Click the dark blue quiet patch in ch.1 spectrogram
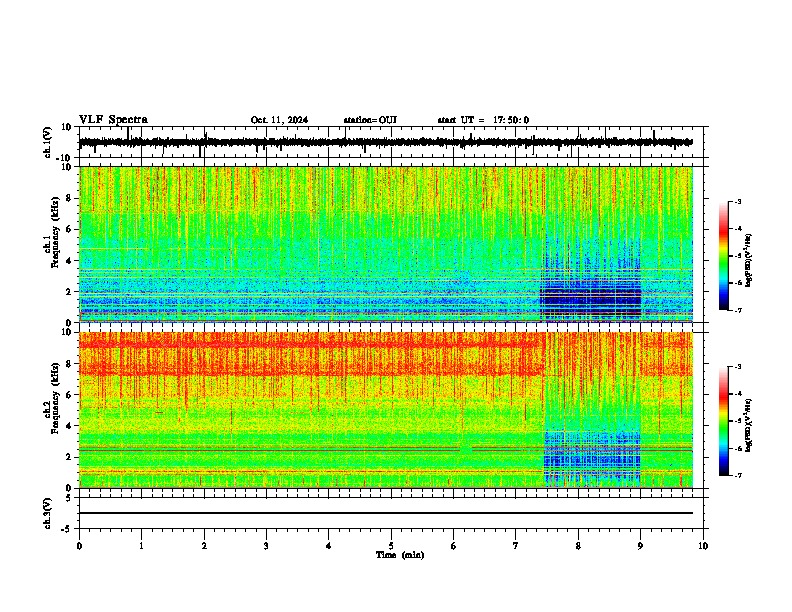792x612 pixels. 590,300
